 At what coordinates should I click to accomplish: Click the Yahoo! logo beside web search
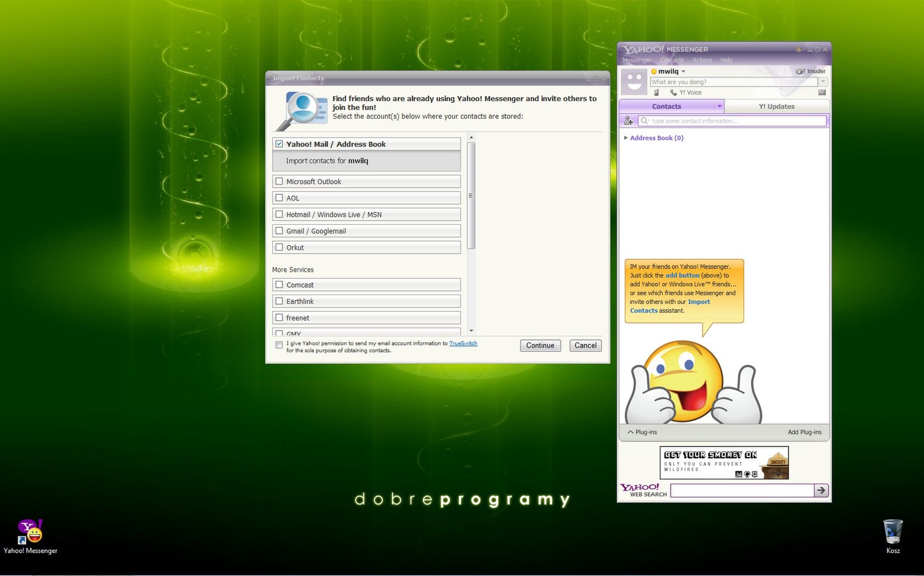click(x=640, y=487)
